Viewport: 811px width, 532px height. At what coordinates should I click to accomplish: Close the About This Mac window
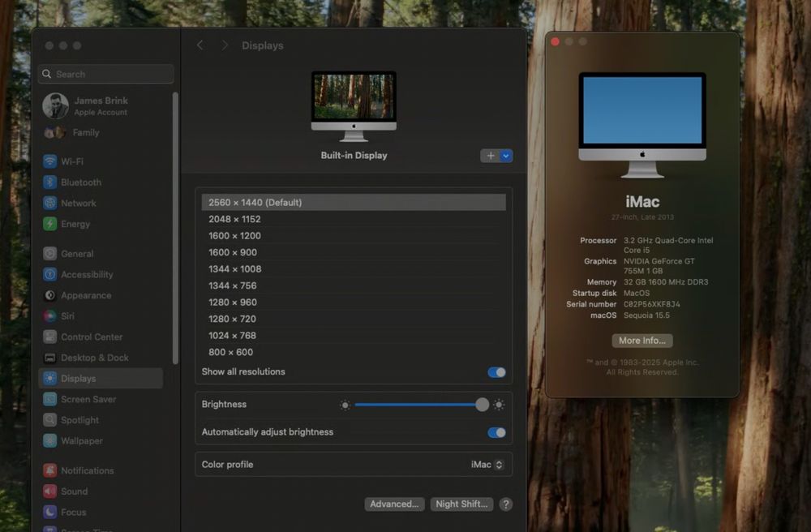point(555,42)
